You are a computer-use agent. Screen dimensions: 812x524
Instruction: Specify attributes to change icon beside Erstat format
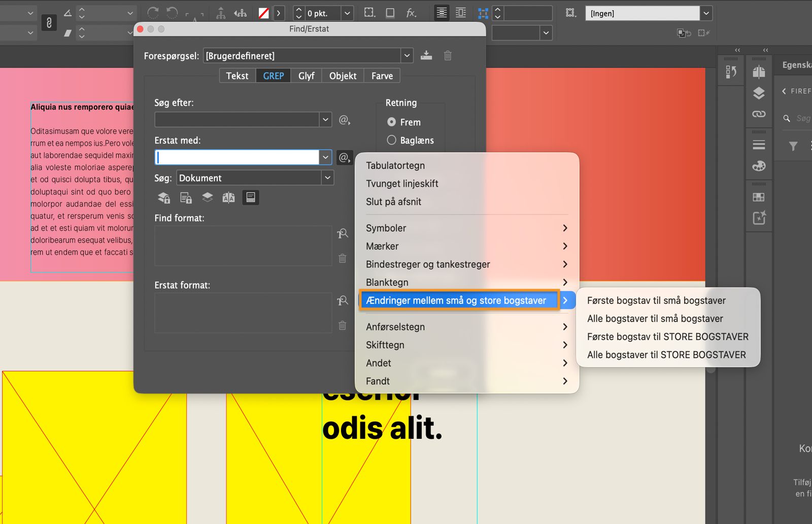[x=343, y=301]
